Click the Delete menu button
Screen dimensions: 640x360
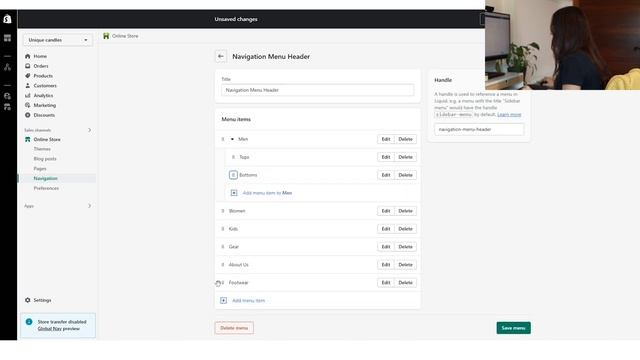pyautogui.click(x=234, y=328)
